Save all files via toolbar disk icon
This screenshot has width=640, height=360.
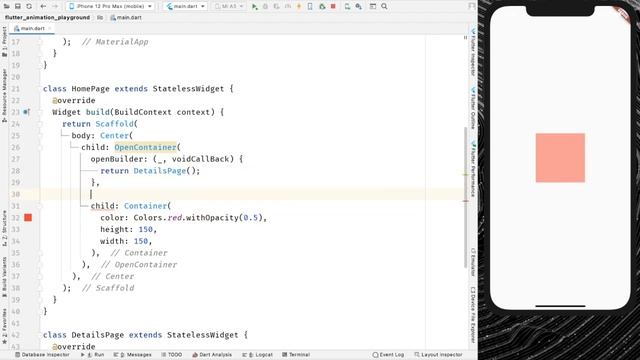coord(18,6)
